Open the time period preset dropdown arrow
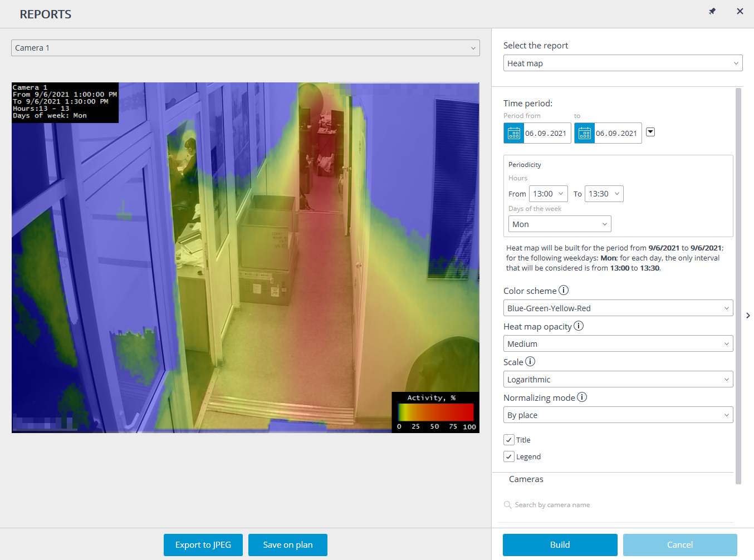Screen dimensions: 754x560 click(650, 132)
